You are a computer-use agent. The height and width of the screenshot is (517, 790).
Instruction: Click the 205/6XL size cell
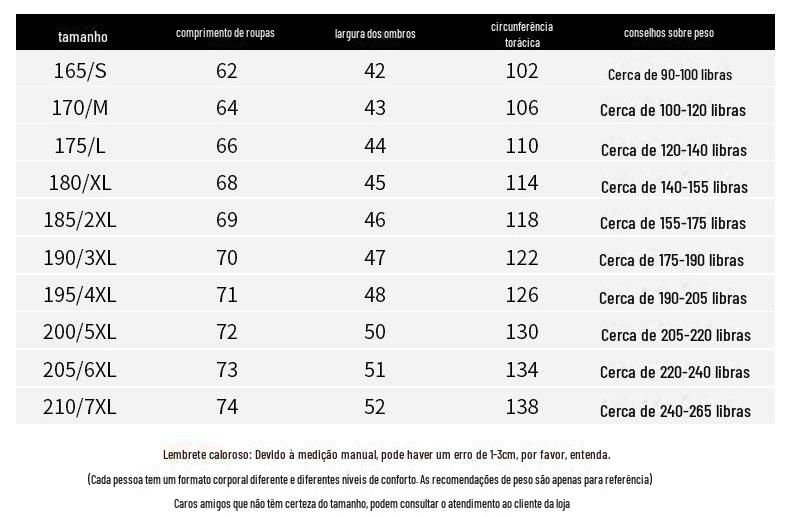tap(80, 370)
